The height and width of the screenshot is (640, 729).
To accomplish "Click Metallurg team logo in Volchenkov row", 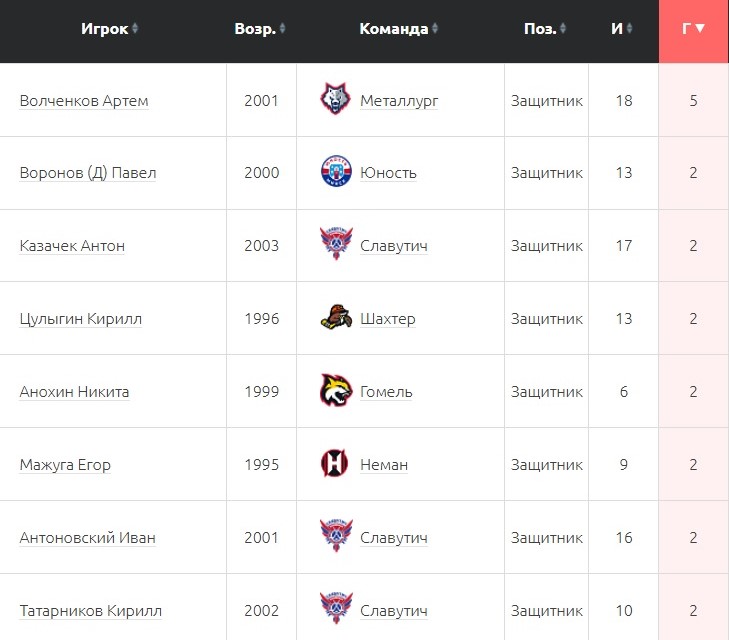I will pos(336,100).
